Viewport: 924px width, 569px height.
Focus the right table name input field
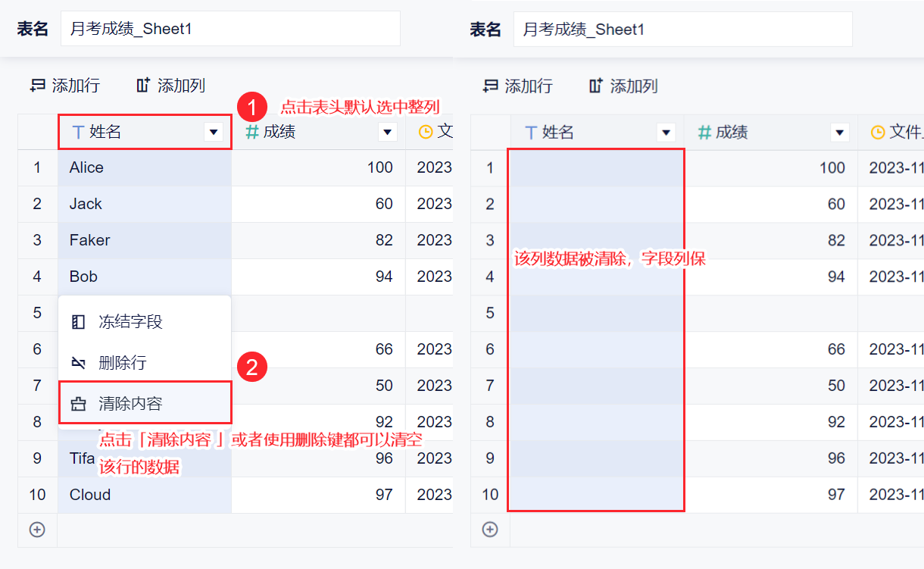[x=682, y=30]
